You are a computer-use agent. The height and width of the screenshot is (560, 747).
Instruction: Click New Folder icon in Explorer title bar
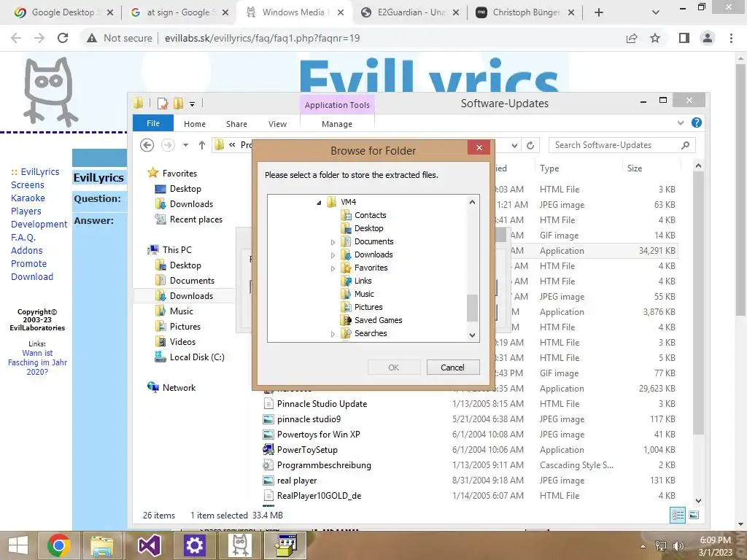[179, 104]
